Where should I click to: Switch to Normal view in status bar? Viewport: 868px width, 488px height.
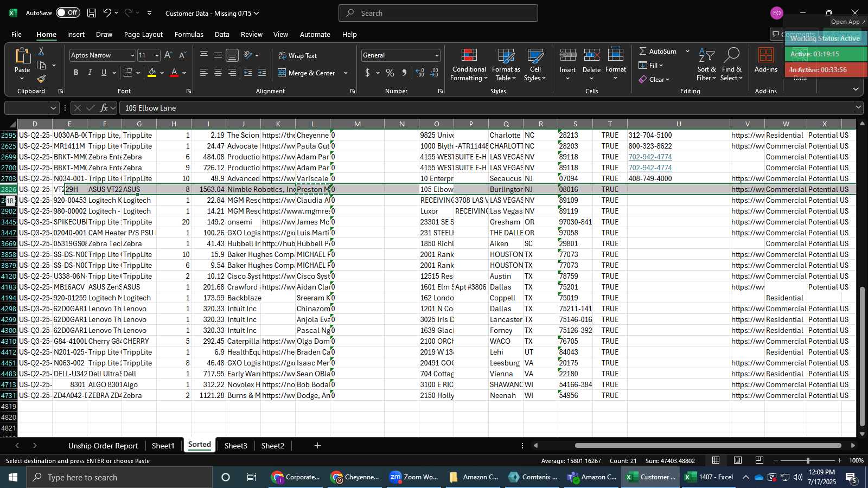click(716, 460)
